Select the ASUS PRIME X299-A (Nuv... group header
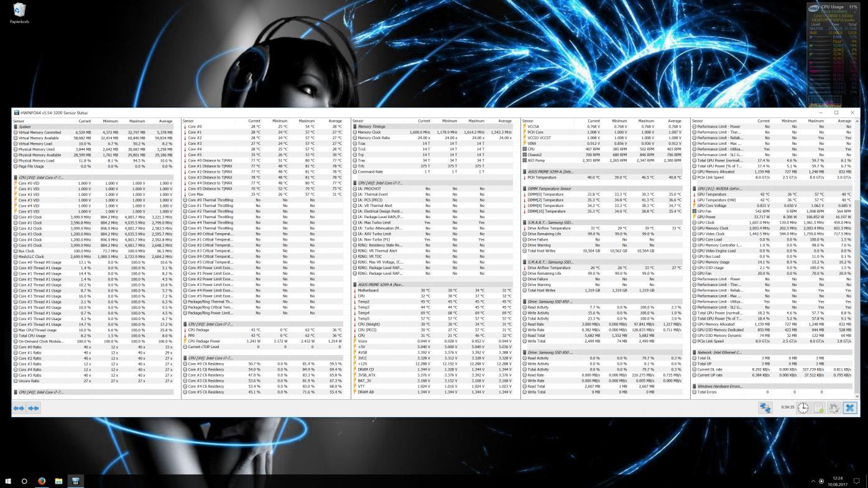 tap(432, 285)
